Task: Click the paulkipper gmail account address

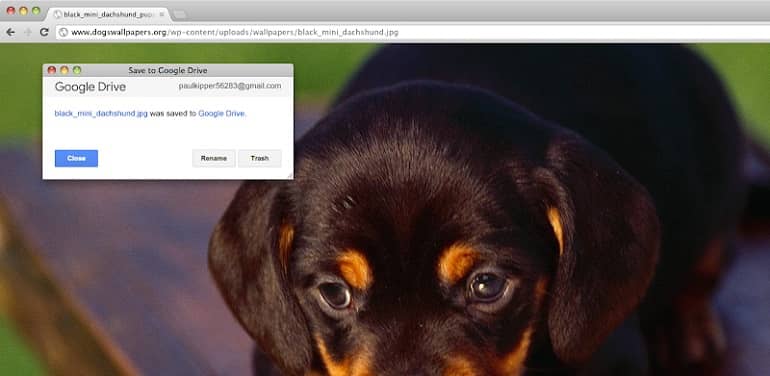Action: pyautogui.click(x=230, y=86)
